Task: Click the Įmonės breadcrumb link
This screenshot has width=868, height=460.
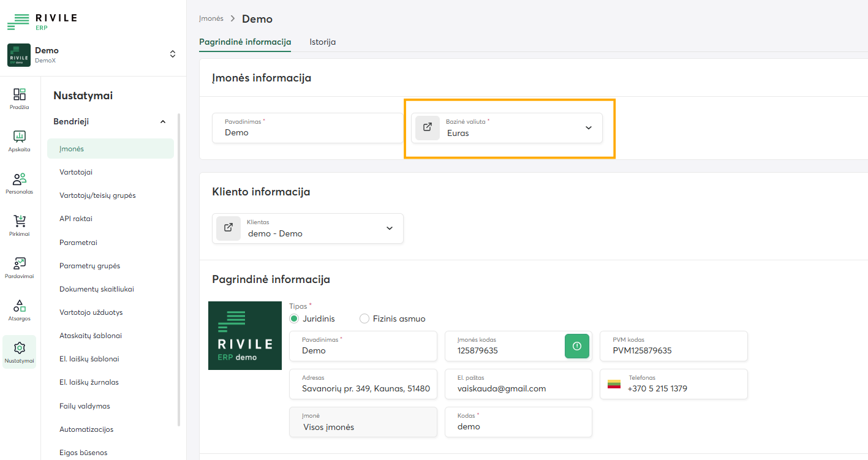Action: coord(211,18)
